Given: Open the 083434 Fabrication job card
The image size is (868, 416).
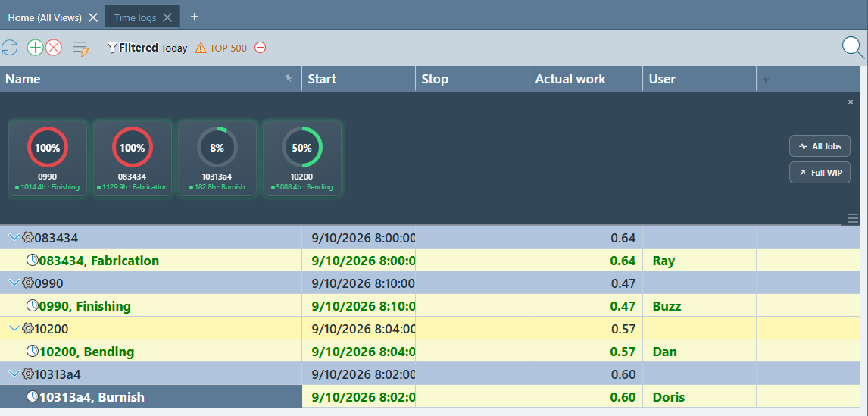Looking at the screenshot, I should (133, 158).
